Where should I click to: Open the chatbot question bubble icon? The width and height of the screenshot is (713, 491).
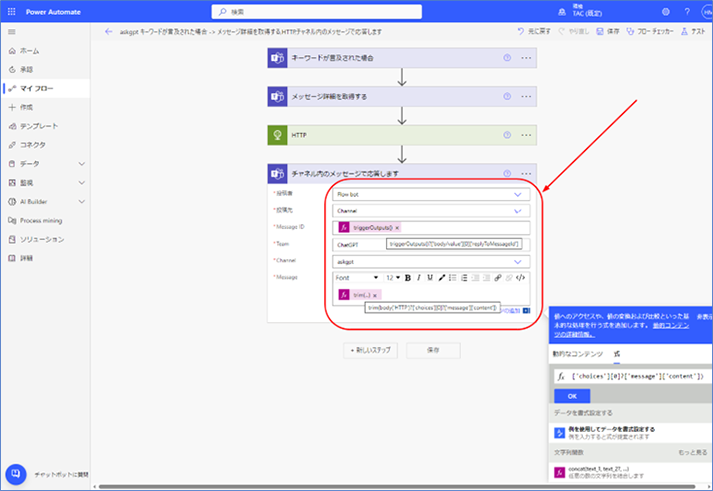(15, 474)
